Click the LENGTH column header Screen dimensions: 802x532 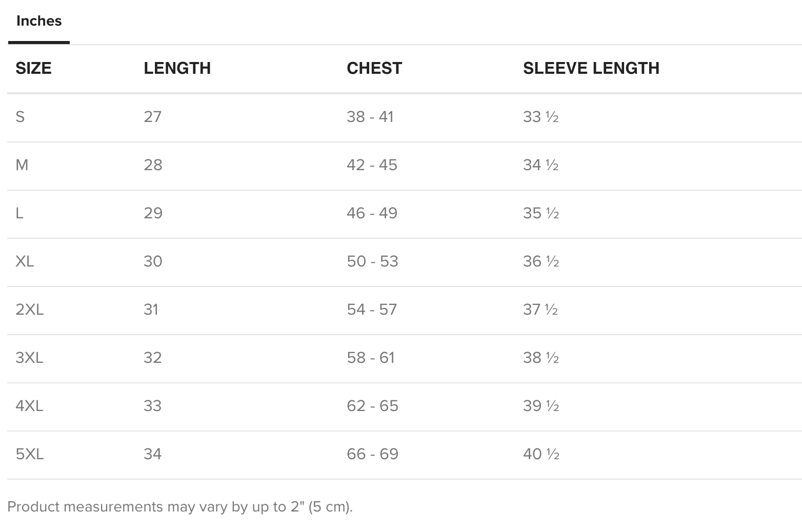[177, 68]
